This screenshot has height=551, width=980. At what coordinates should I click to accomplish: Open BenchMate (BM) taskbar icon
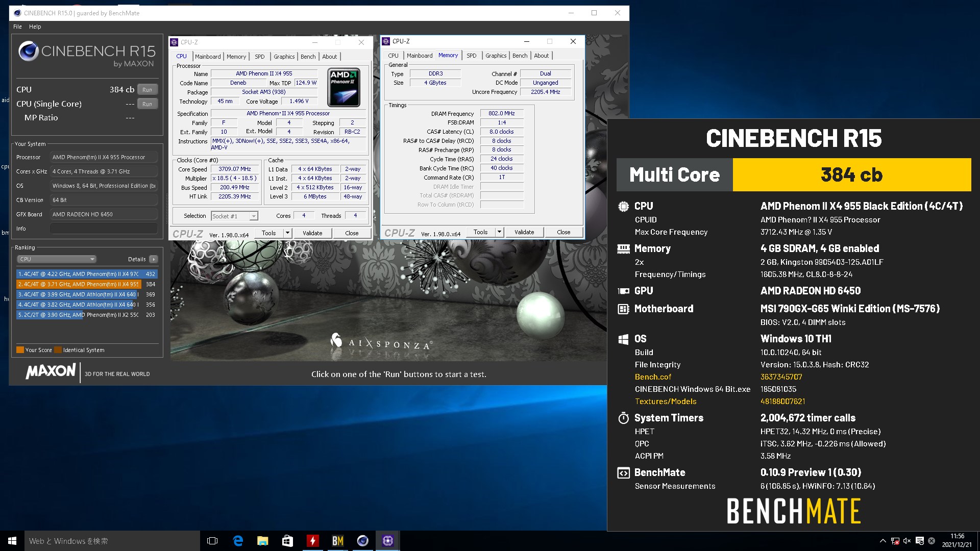click(338, 541)
